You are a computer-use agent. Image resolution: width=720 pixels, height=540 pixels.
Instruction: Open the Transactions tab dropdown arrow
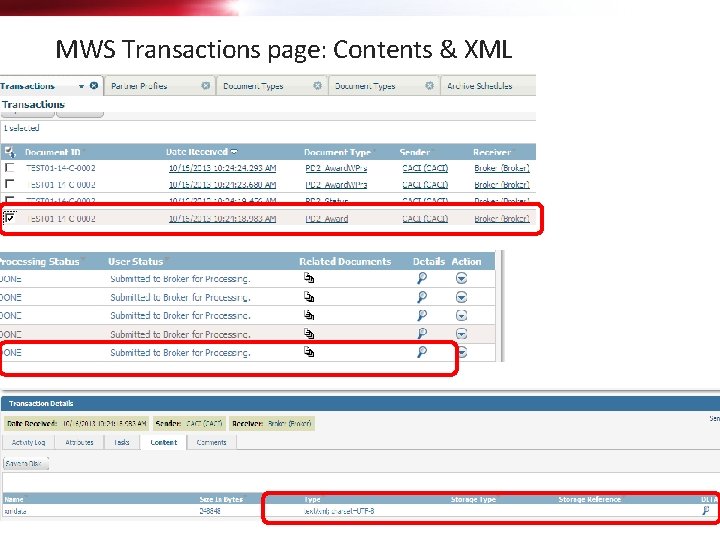(x=81, y=86)
